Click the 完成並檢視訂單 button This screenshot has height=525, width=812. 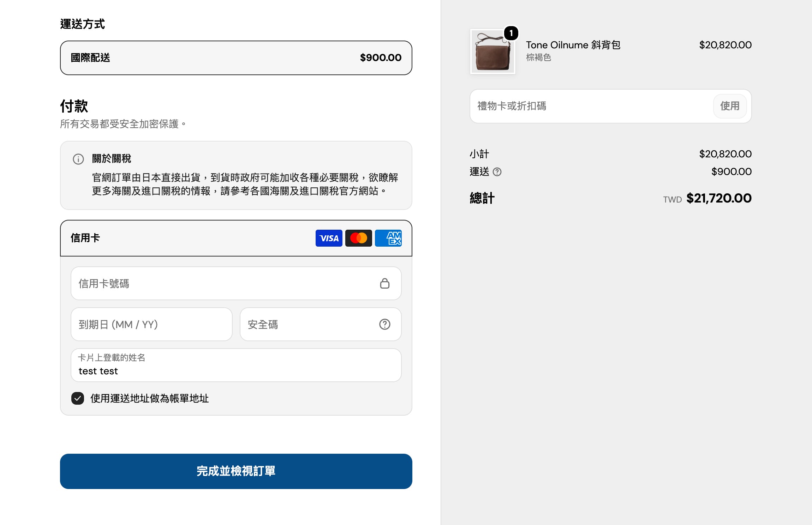click(236, 471)
